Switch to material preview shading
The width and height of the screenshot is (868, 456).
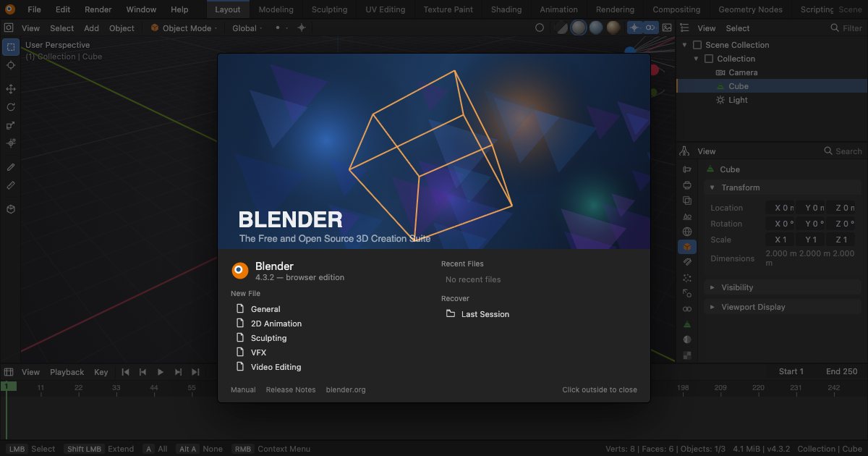[596, 28]
